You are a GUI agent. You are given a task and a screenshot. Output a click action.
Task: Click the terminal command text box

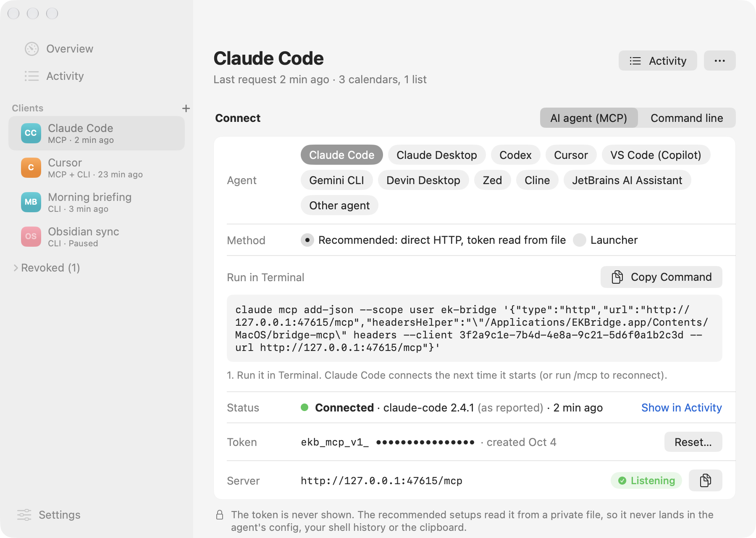pos(475,328)
